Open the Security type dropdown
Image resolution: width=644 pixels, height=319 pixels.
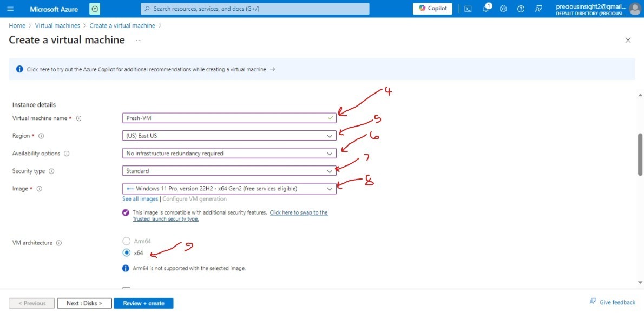[x=229, y=171]
